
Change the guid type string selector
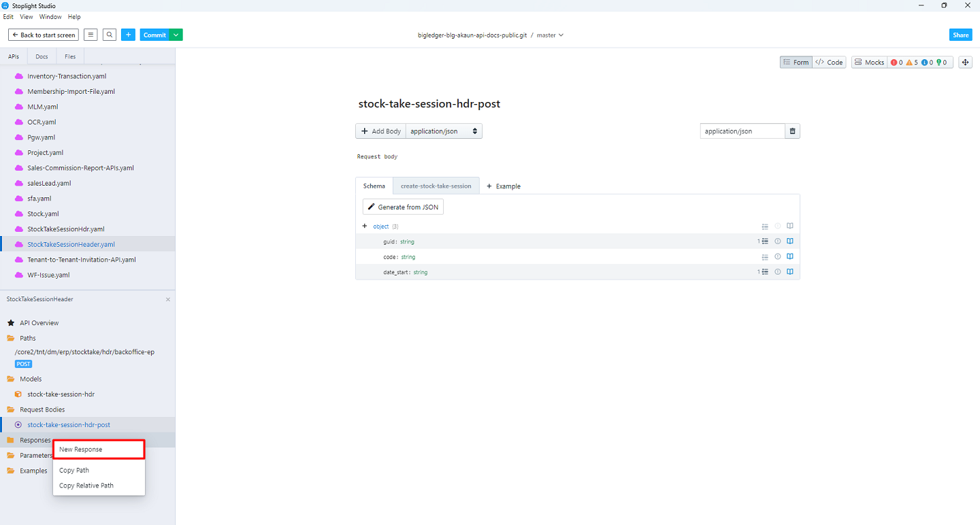(x=407, y=241)
